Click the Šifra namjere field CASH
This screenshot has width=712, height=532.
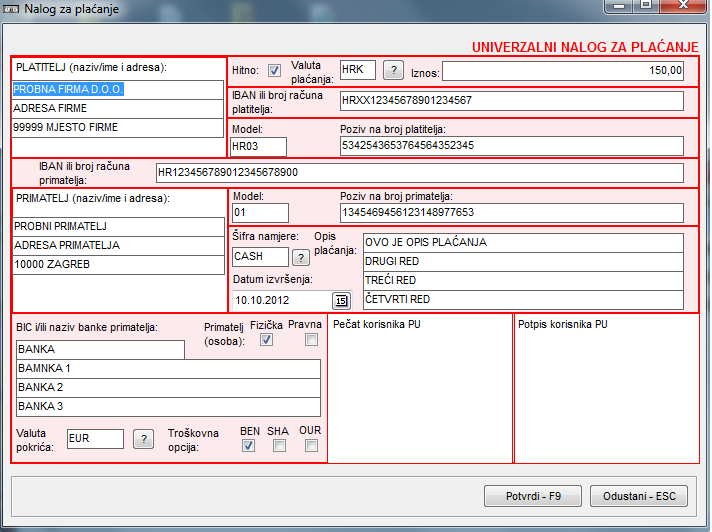coord(260,257)
